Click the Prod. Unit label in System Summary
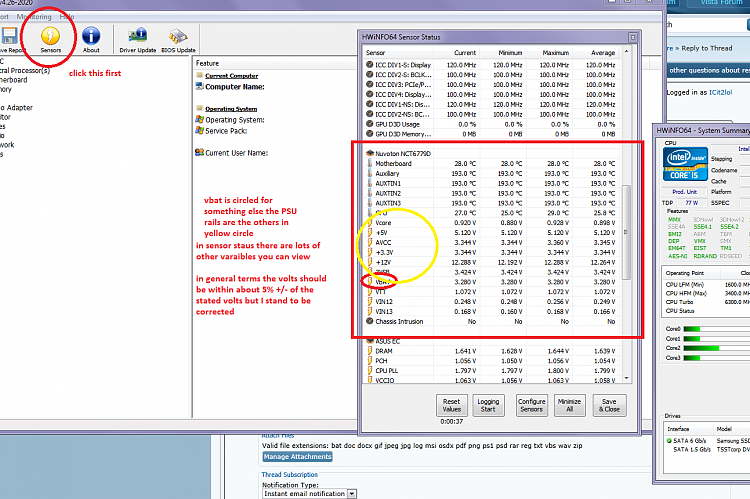 click(684, 192)
